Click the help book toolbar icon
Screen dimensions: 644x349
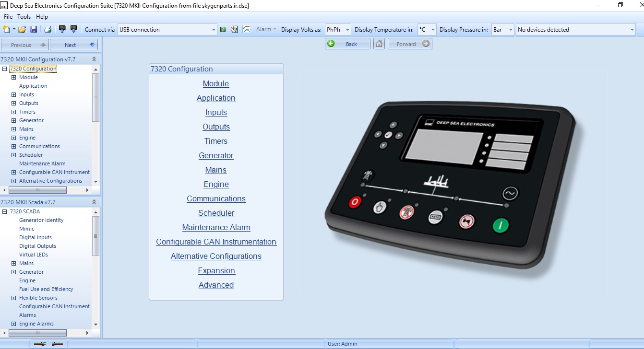click(x=235, y=29)
